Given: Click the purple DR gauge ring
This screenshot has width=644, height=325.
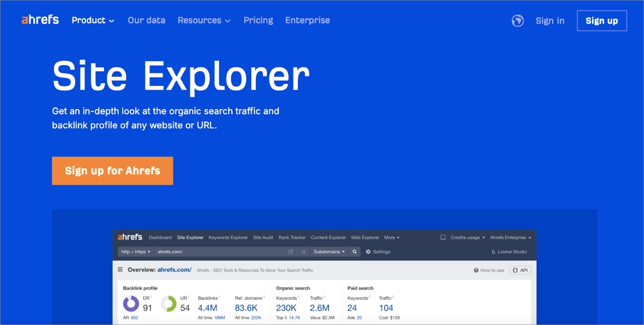Looking at the screenshot, I should click(x=131, y=304).
